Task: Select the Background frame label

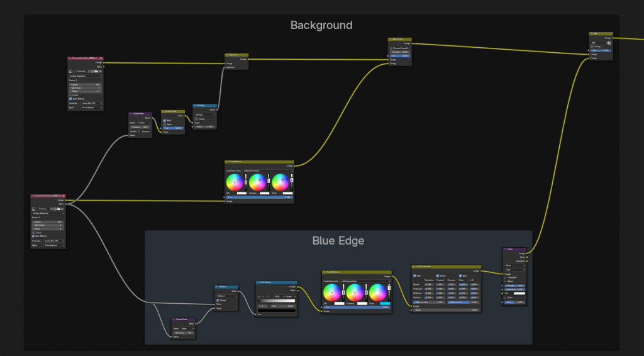Action: click(321, 25)
